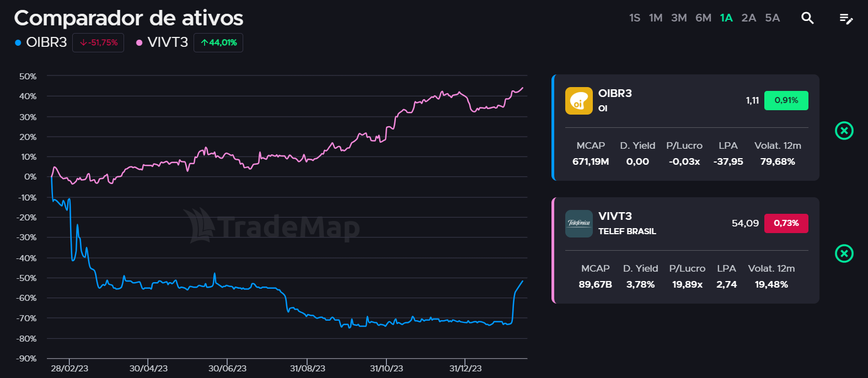This screenshot has width=868, height=378.
Task: Open the edit list icon
Action: click(x=846, y=19)
